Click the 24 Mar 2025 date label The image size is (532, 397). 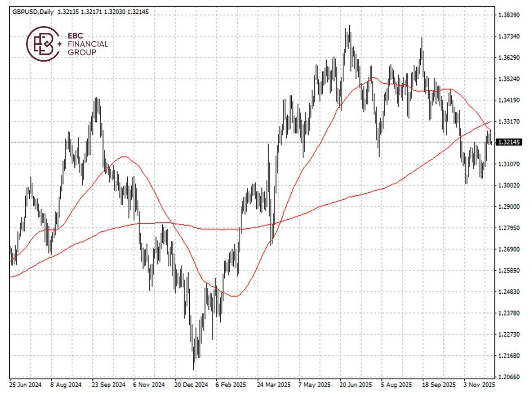pos(273,385)
